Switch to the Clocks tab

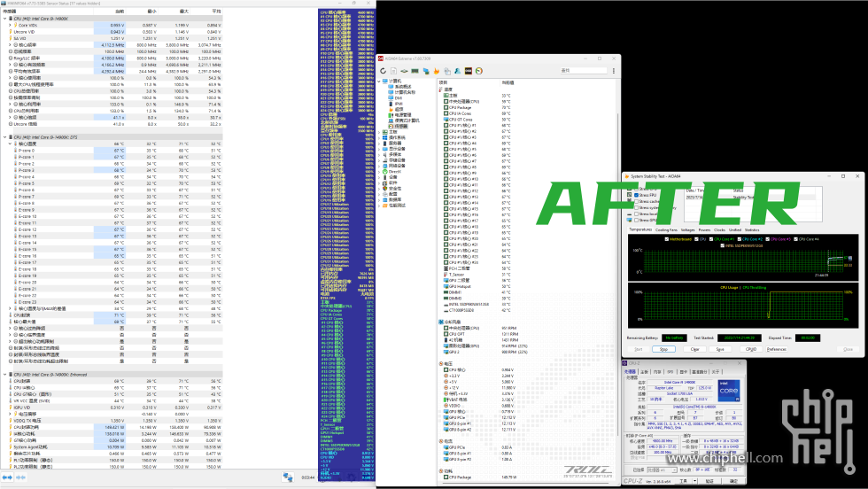(x=719, y=229)
